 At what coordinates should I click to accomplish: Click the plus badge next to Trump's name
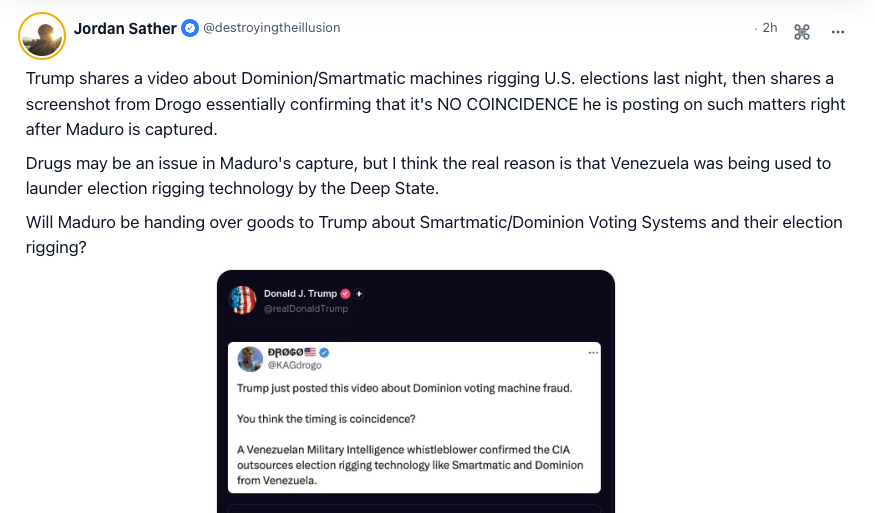[359, 294]
